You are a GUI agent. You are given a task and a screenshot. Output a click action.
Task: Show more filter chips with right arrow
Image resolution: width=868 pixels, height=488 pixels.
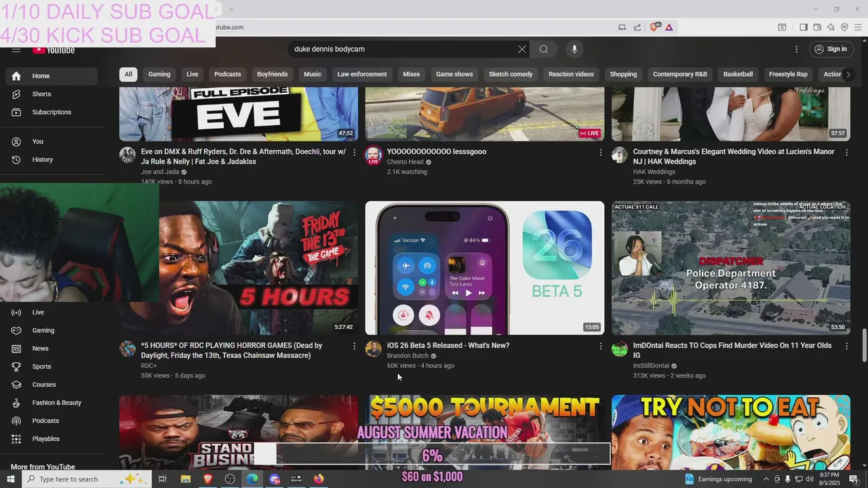[x=848, y=75]
